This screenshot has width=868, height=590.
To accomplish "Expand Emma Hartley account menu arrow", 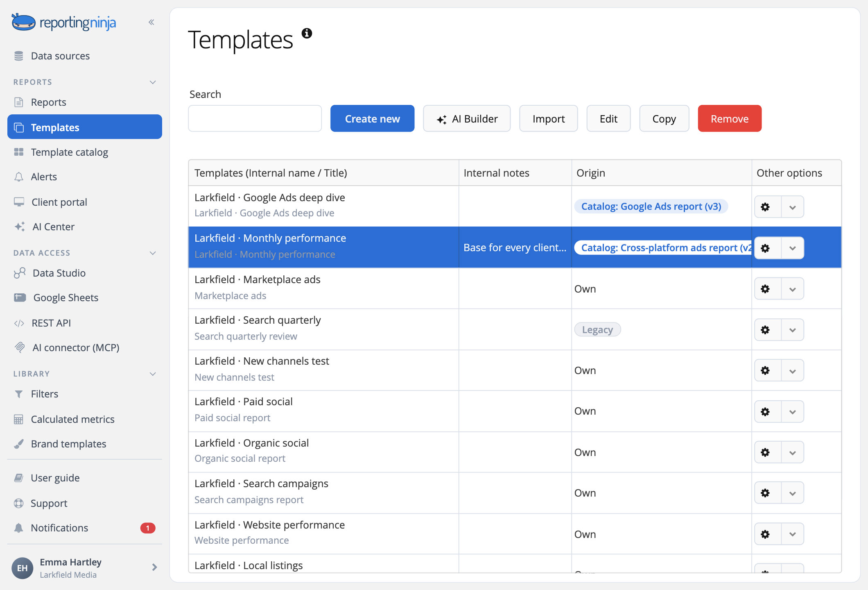I will (154, 567).
